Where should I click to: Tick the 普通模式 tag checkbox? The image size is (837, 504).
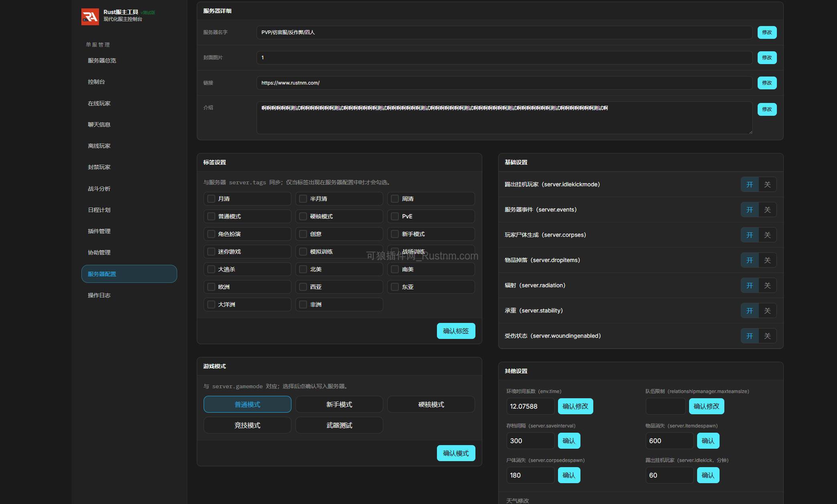[x=211, y=216]
